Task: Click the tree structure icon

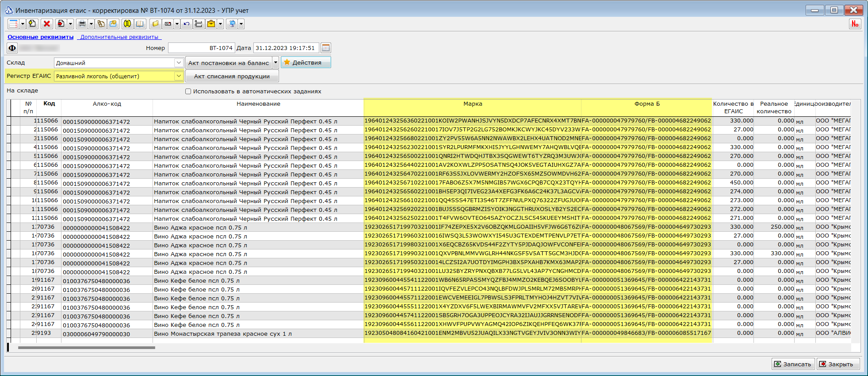Action: pos(198,24)
